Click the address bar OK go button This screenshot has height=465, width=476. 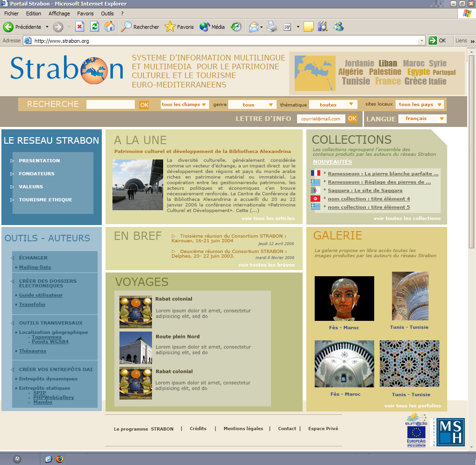click(x=437, y=40)
